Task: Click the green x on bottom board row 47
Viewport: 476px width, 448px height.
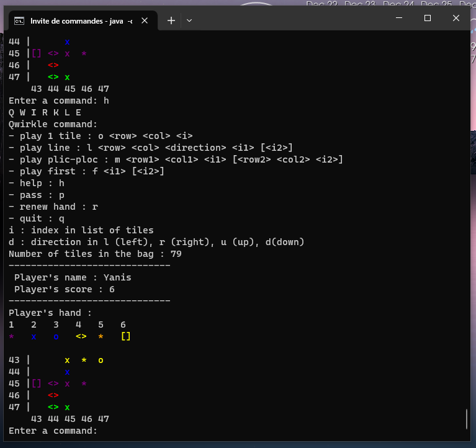Action: 67,407
